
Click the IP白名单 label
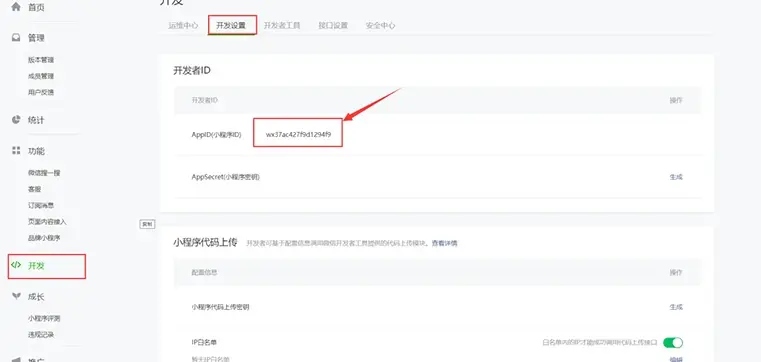(x=204, y=342)
